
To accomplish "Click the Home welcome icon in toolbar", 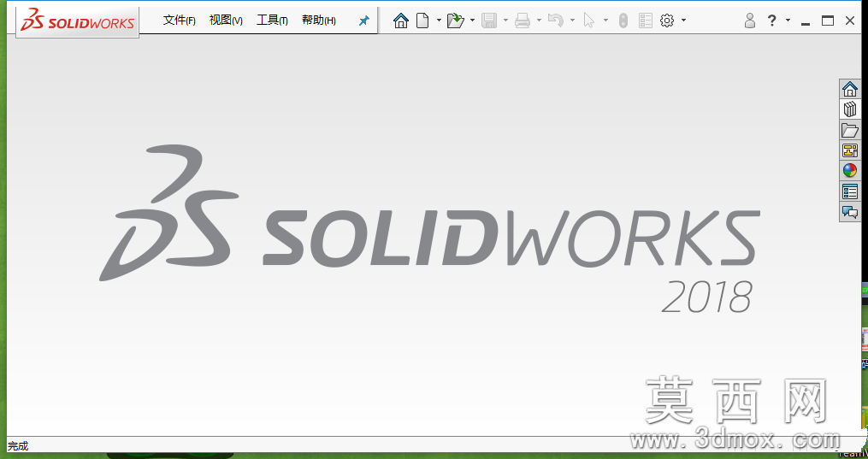I will 401,21.
